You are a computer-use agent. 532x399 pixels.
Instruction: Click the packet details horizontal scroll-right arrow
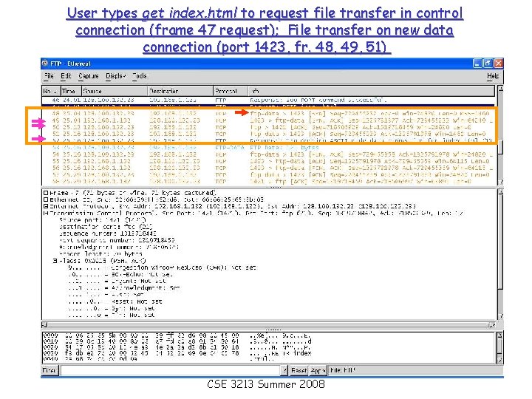491,324
